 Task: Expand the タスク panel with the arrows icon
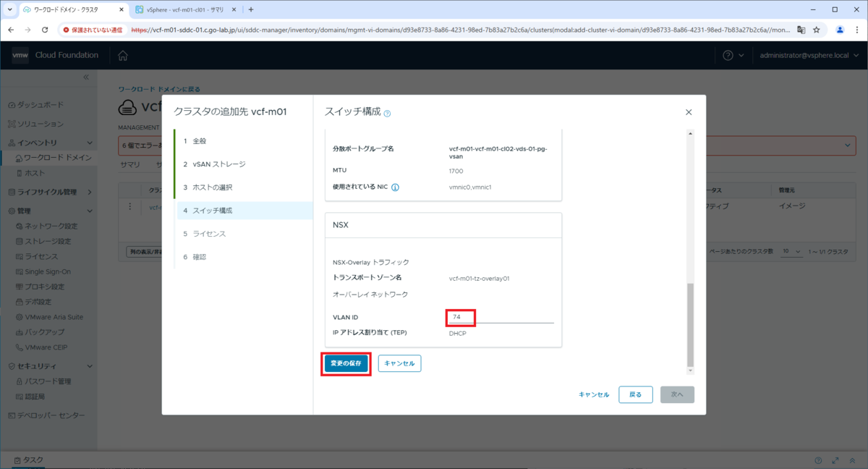835,460
